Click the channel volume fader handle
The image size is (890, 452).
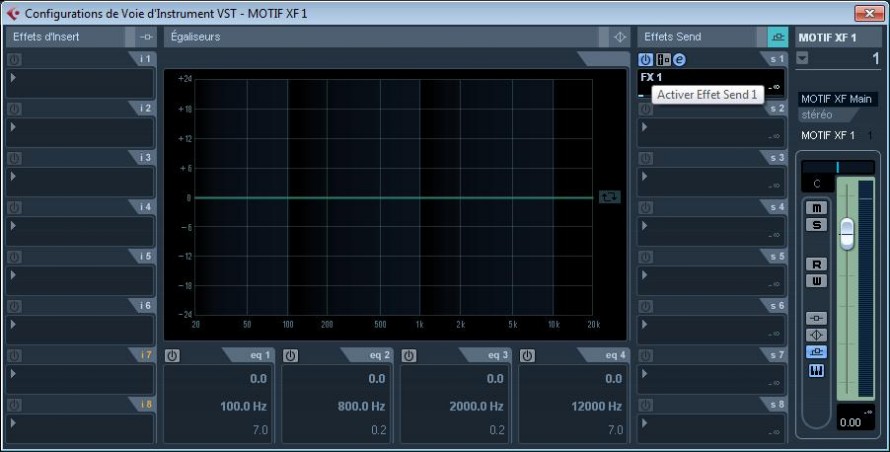tap(847, 232)
